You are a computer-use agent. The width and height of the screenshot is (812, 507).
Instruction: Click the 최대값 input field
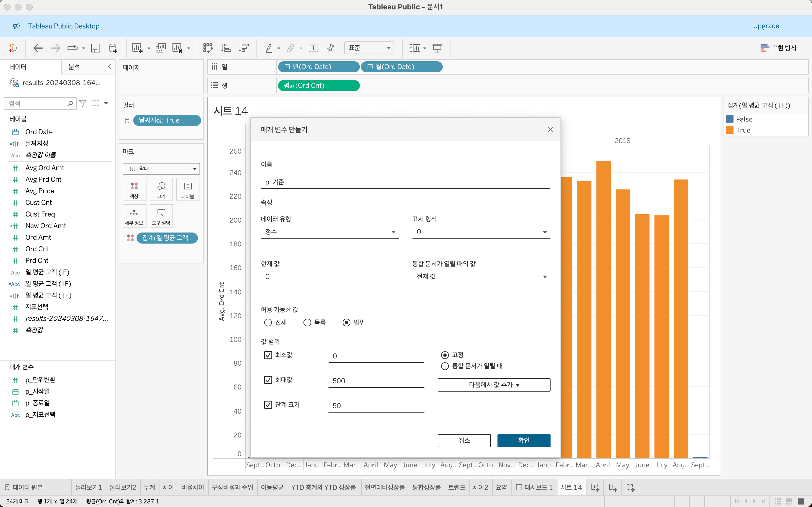pyautogui.click(x=376, y=381)
